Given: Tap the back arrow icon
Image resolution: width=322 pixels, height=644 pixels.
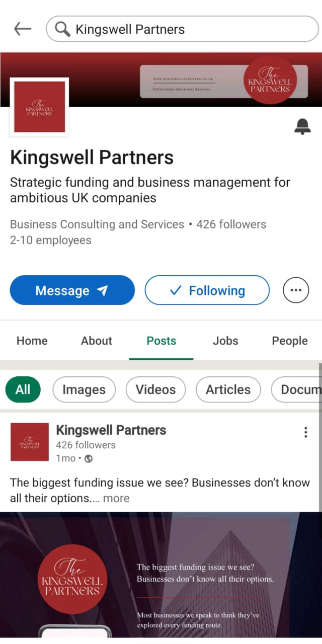Looking at the screenshot, I should (x=23, y=29).
